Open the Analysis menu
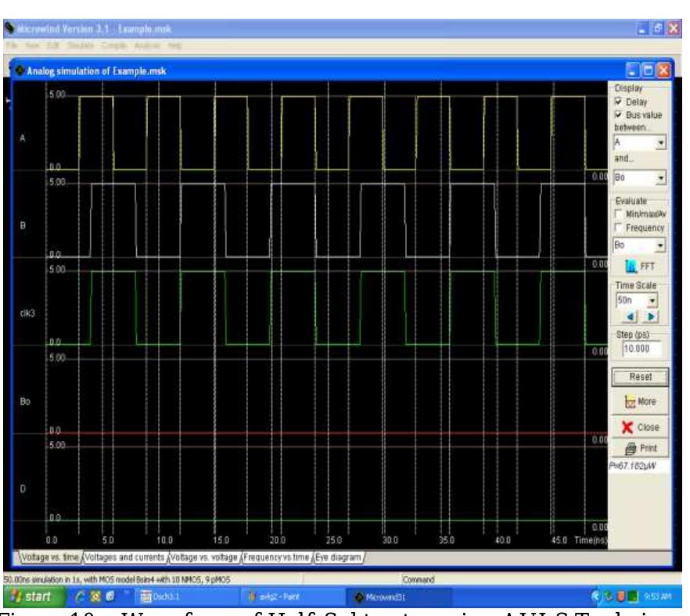This screenshot has width=690, height=616. click(x=147, y=45)
